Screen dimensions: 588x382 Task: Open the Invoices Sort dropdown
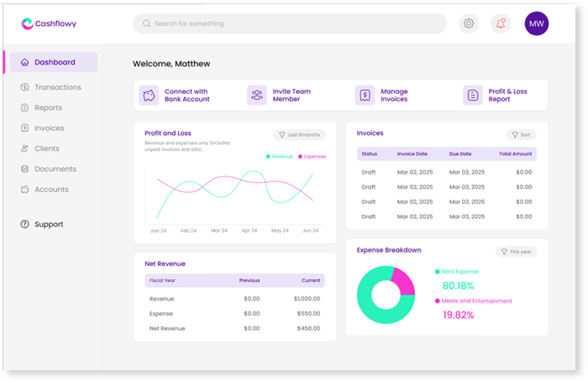[x=521, y=134]
